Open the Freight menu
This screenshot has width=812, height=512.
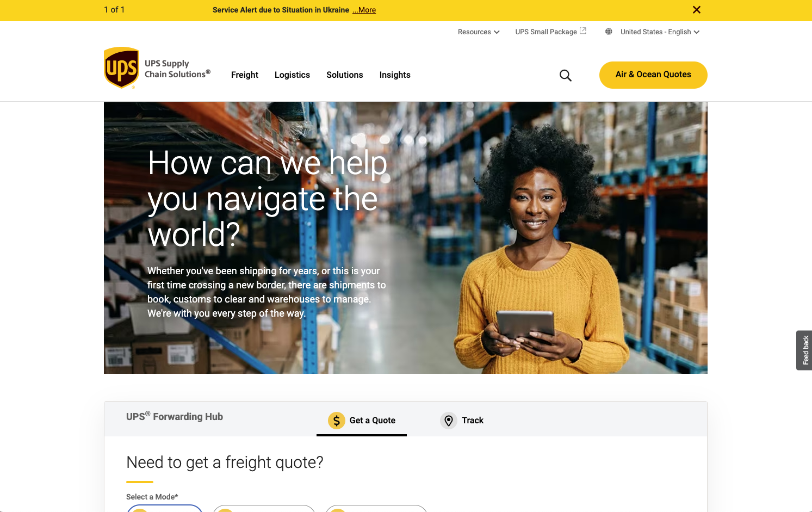pyautogui.click(x=245, y=75)
